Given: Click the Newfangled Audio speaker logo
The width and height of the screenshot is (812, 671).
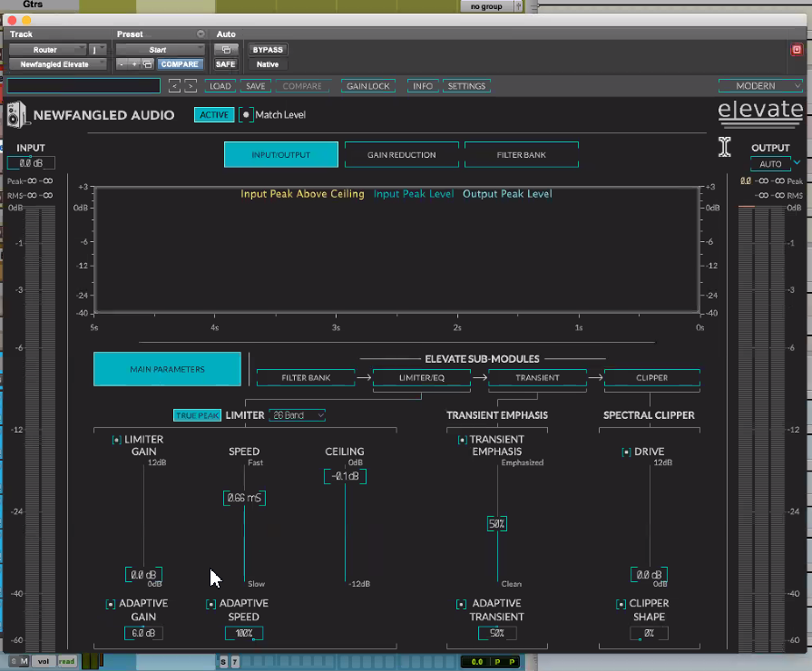Looking at the screenshot, I should (x=16, y=114).
